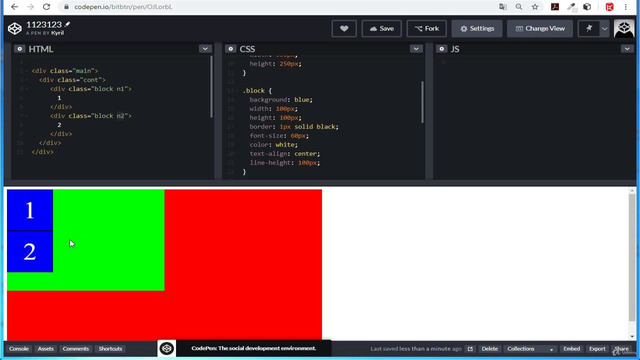Image resolution: width=640 pixels, height=360 pixels.
Task: Click the translate page icon in address bar
Action: click(x=503, y=7)
